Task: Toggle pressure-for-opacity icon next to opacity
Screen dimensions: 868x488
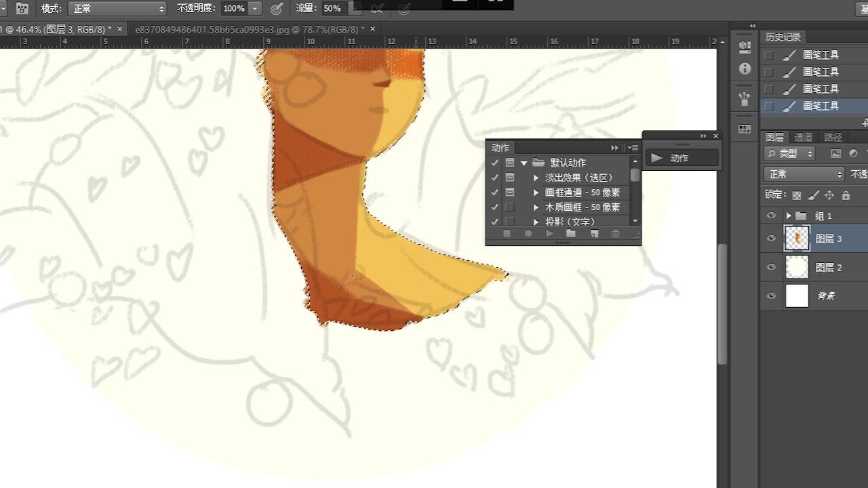Action: click(277, 9)
